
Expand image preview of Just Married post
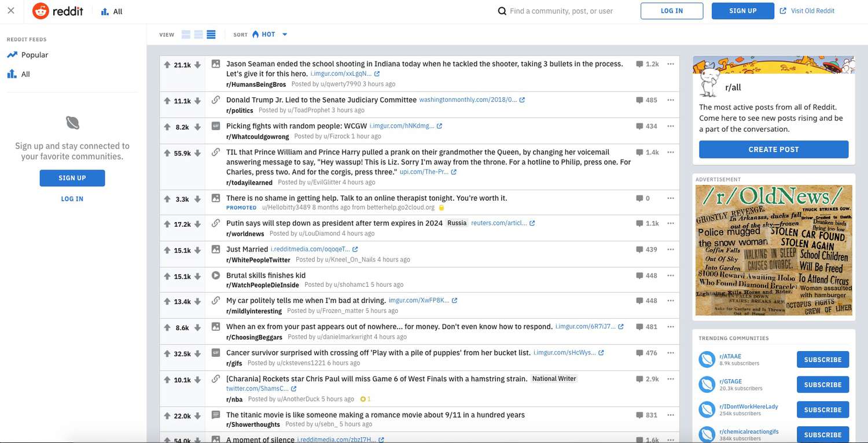216,249
